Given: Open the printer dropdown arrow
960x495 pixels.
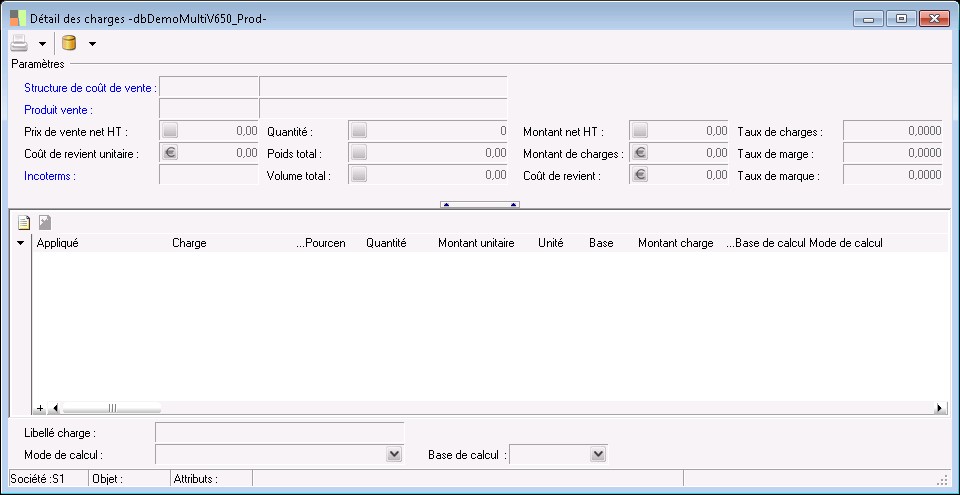Looking at the screenshot, I should [x=42, y=43].
